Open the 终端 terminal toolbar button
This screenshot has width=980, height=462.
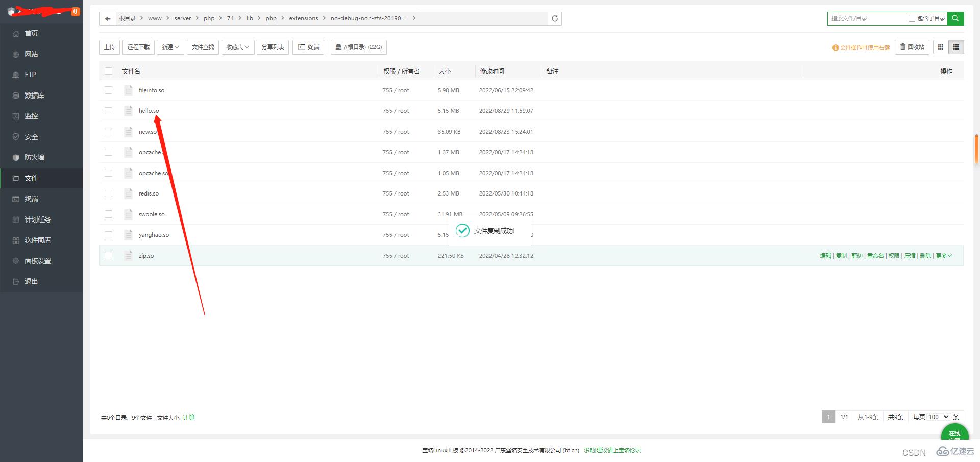coord(308,47)
